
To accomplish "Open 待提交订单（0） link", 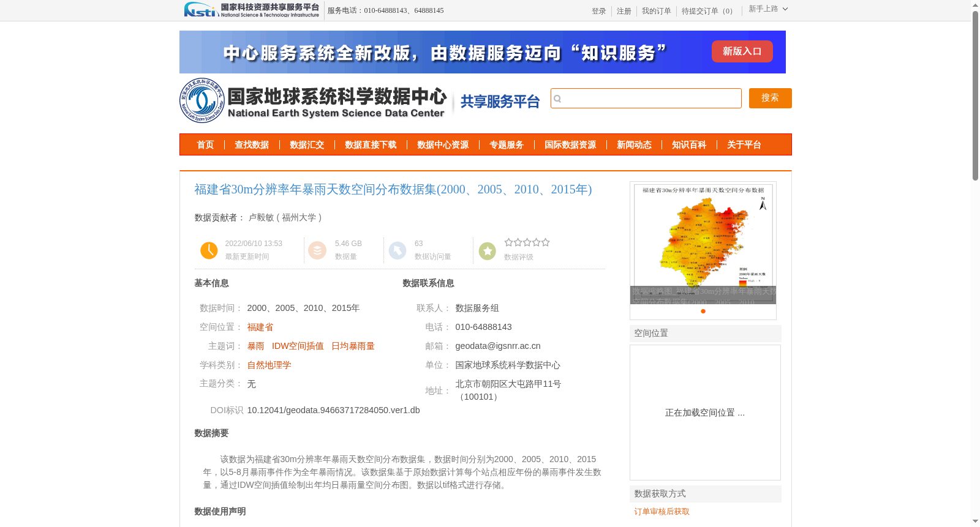I will click(x=709, y=11).
